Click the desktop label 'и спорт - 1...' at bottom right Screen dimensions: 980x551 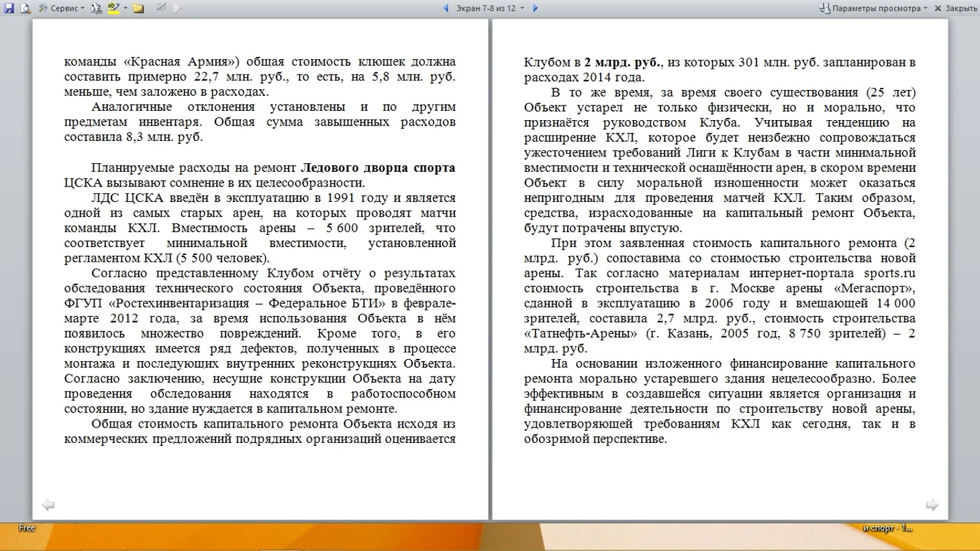[887, 528]
